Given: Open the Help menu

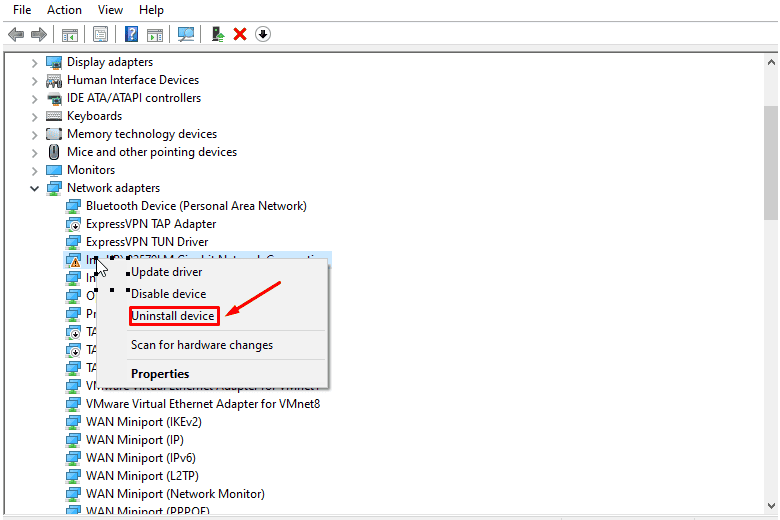Looking at the screenshot, I should 151,10.
